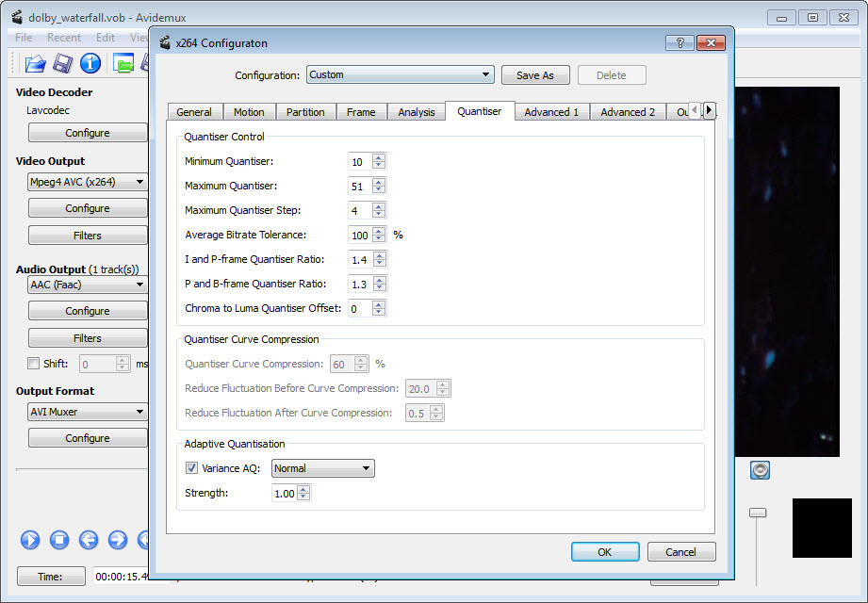Click the green-folder screen icon in Avidemux toolbar
The height and width of the screenshot is (603, 868).
[x=123, y=63]
